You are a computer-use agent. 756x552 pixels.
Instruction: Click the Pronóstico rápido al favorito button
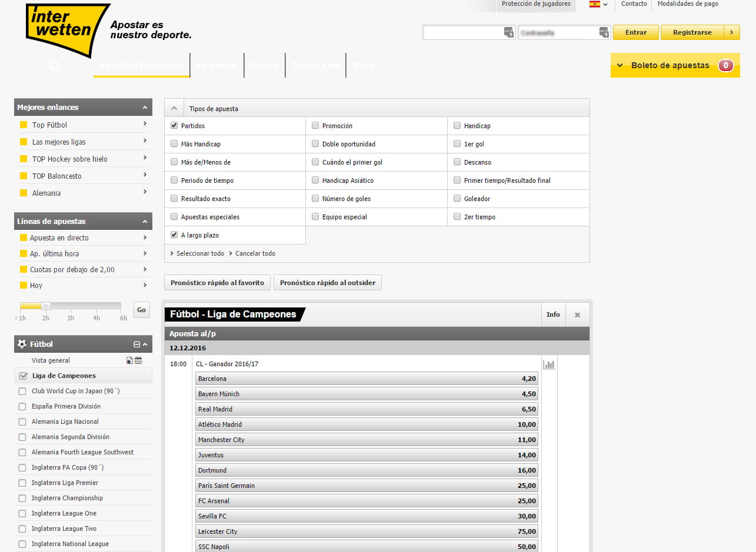(x=217, y=282)
